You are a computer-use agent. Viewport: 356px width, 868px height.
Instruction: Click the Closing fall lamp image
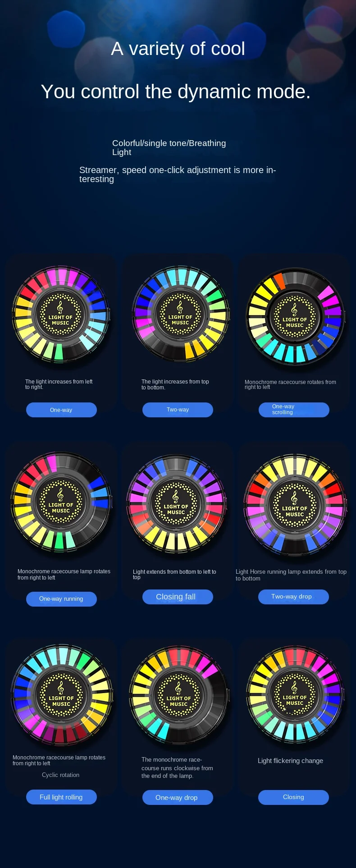click(177, 505)
